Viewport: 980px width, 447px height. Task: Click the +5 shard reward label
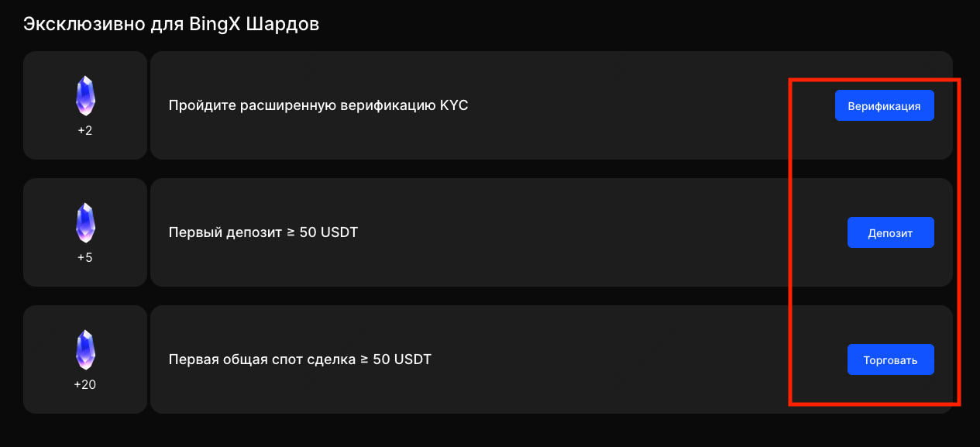(x=85, y=258)
